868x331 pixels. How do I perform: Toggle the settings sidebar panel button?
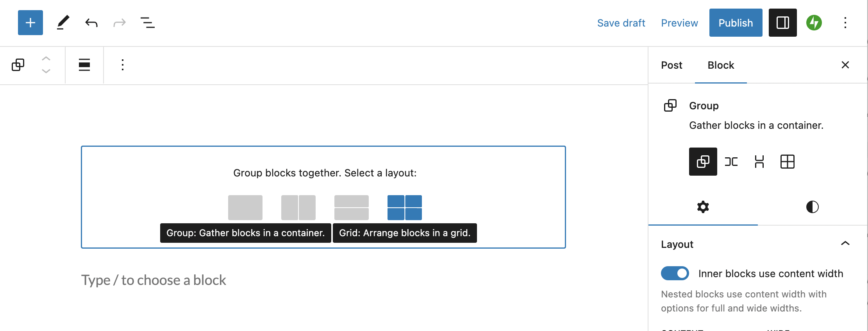(783, 23)
